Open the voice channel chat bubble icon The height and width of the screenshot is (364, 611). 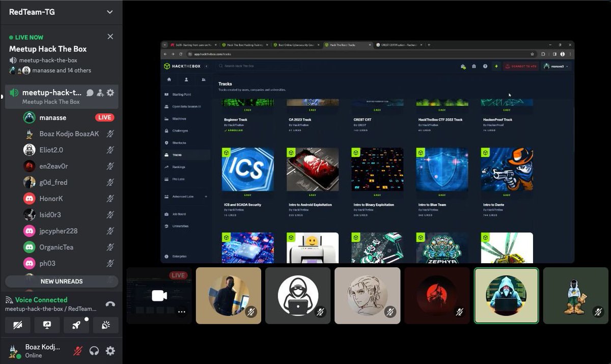[90, 93]
